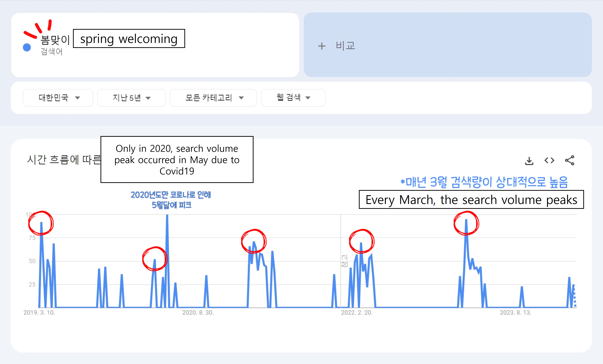Click the blue dot beside the 봄맞이 search term

pos(27,48)
